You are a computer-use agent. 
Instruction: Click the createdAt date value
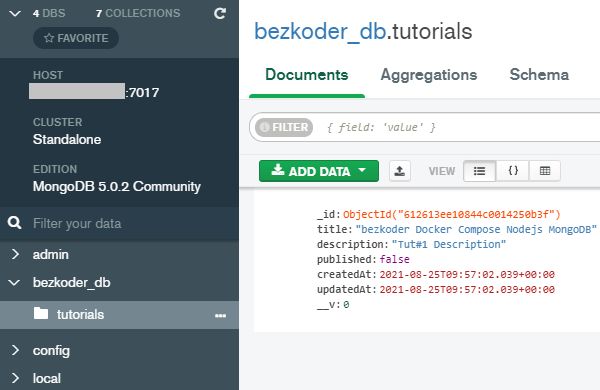coord(467,274)
